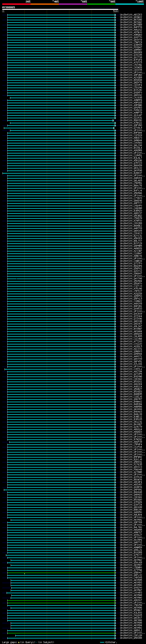Select hit label UniRef100_O61231
Screen dimensions: 146x644
pyautogui.click(x=131, y=422)
